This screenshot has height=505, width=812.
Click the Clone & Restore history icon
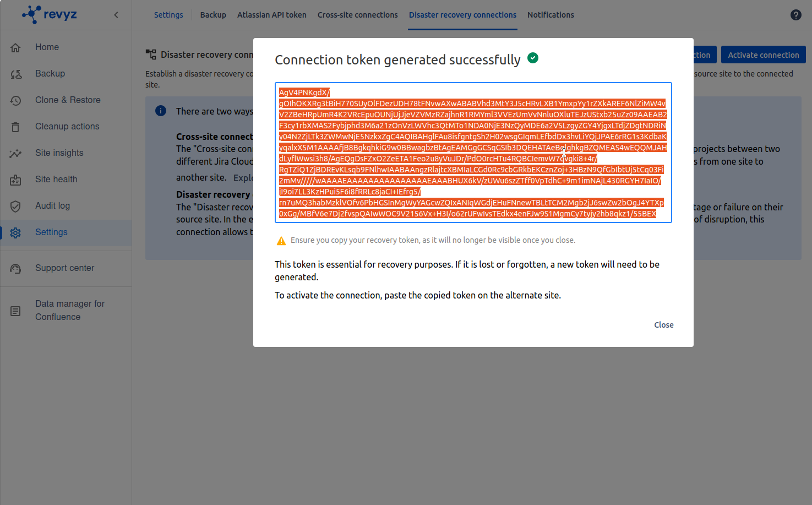tap(15, 101)
